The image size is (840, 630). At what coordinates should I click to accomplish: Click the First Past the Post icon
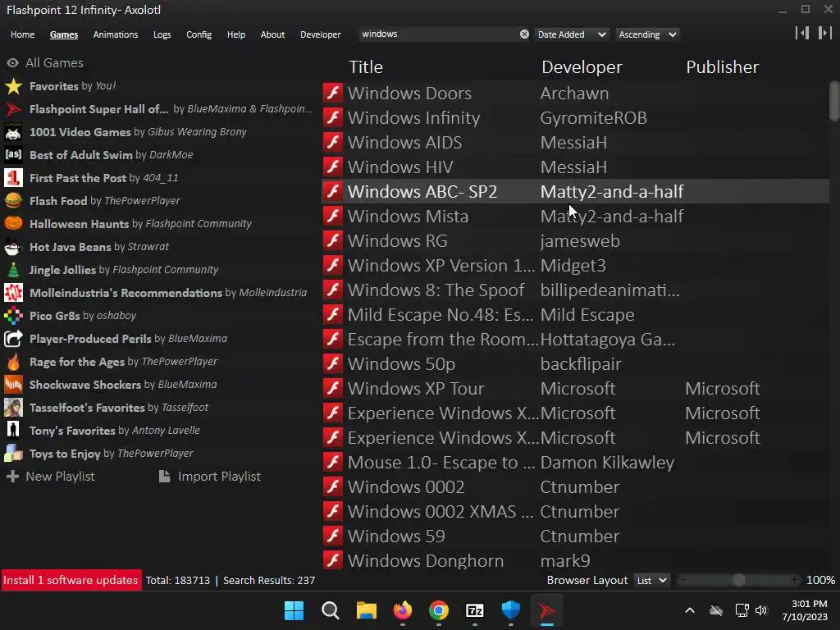(x=13, y=178)
